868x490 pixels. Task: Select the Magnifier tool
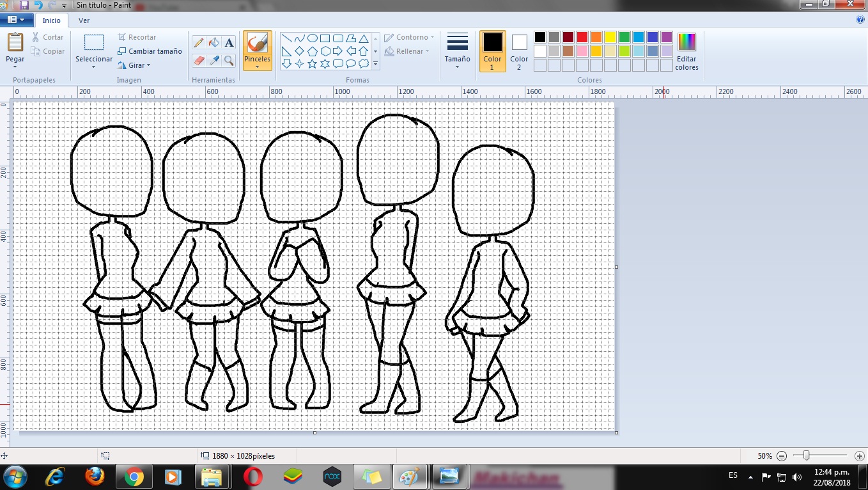229,61
